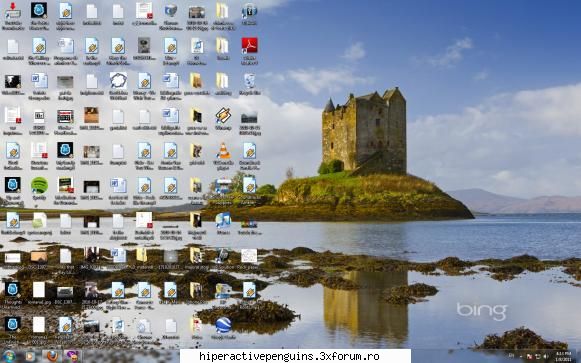Screen dimensions: 581x363
Task: Launch Firefox from the taskbar
Action: point(52,356)
